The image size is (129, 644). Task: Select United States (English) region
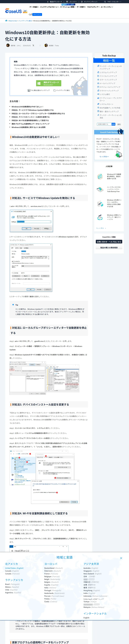click(14, 568)
